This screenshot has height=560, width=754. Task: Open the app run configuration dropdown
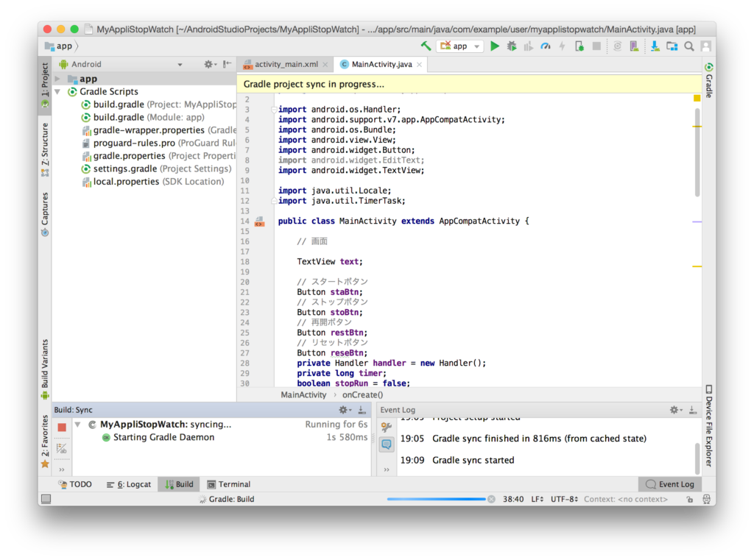pyautogui.click(x=459, y=46)
